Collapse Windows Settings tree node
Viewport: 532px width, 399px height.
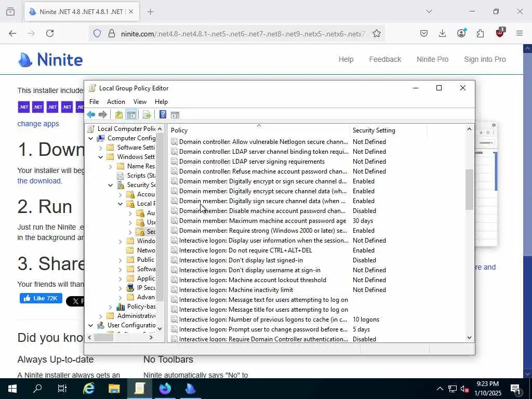click(100, 157)
